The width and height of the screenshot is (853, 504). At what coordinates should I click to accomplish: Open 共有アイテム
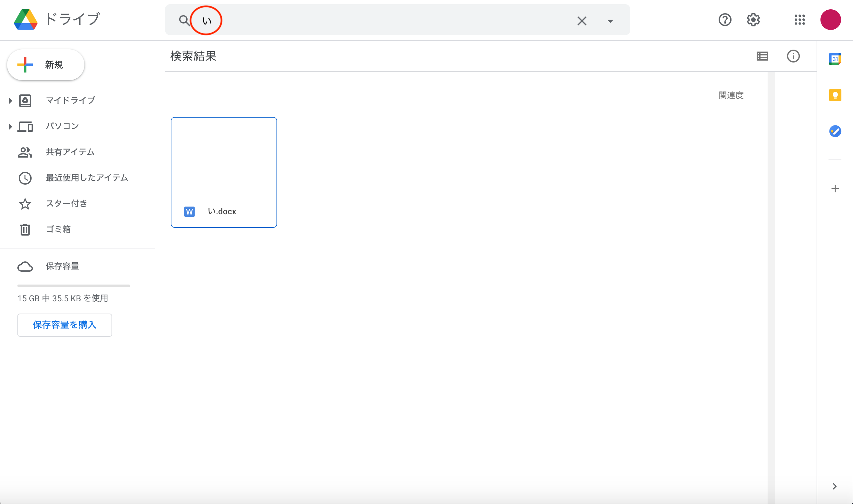pyautogui.click(x=70, y=152)
